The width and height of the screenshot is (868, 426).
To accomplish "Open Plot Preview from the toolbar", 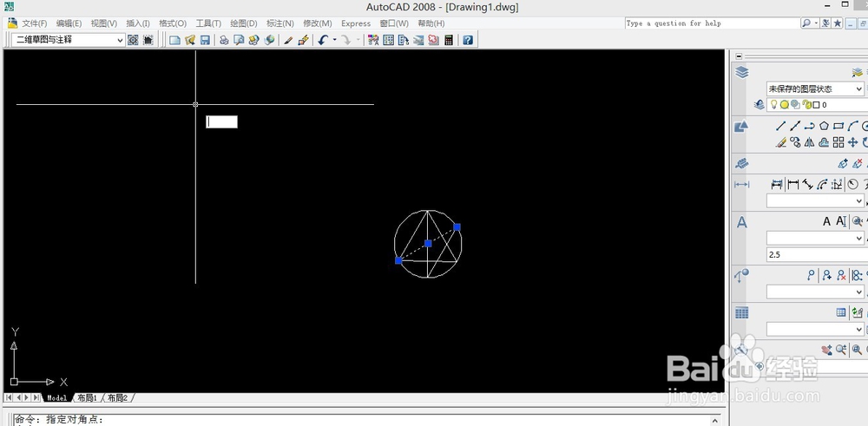I will click(240, 40).
